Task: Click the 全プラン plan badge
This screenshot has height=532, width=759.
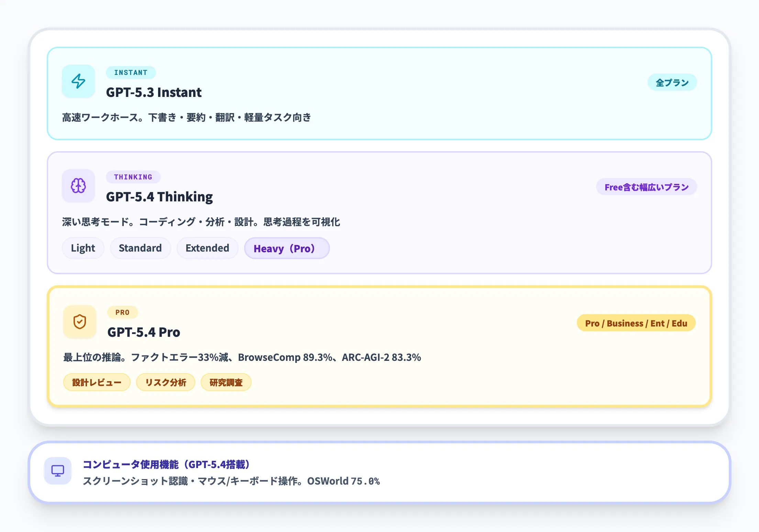Action: (x=672, y=82)
